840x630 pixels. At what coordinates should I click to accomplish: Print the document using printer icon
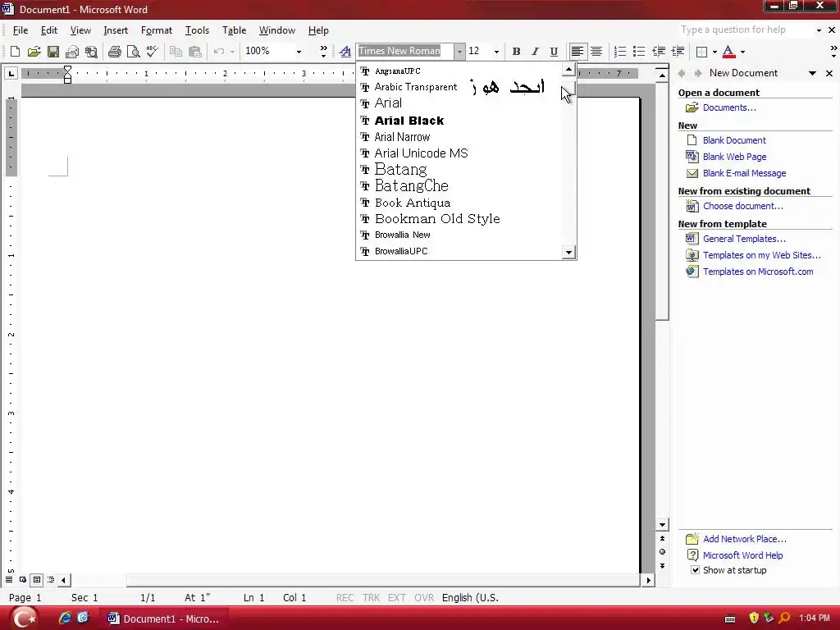click(x=114, y=52)
